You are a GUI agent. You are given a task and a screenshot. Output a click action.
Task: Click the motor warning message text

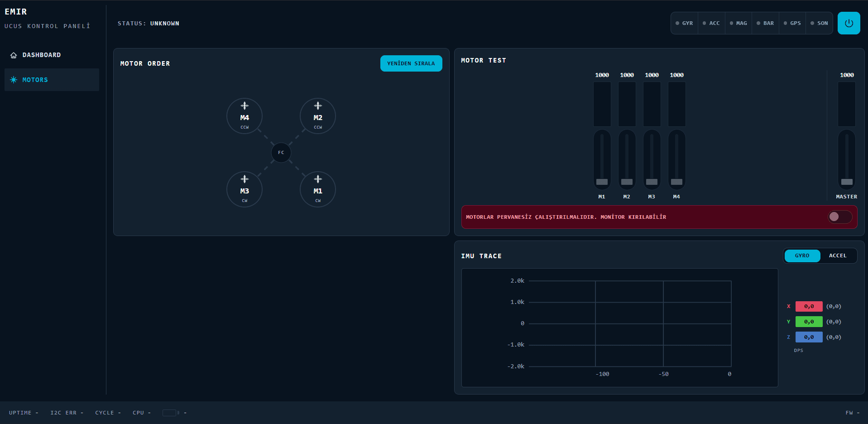(x=566, y=217)
